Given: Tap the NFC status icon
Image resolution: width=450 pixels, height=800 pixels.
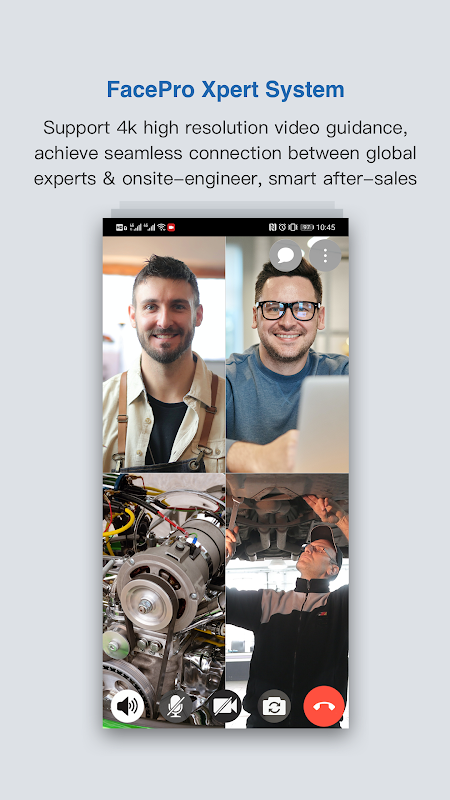Looking at the screenshot, I should pyautogui.click(x=272, y=228).
